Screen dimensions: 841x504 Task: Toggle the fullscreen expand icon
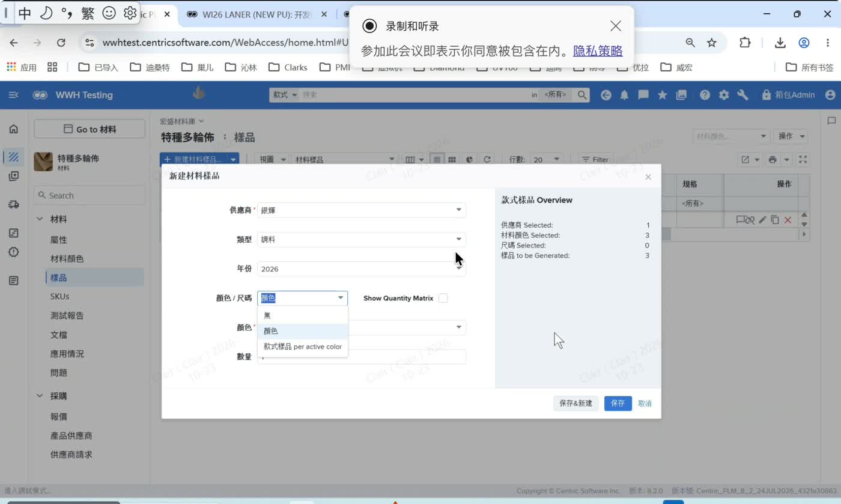(x=803, y=160)
